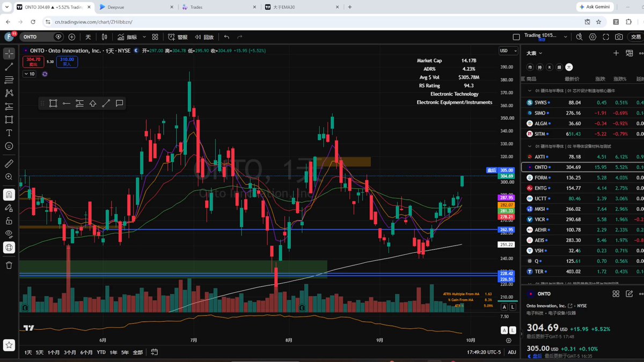Open chart settings hexagon icon
Image resolution: width=644 pixels, height=362 pixels.
coord(592,37)
